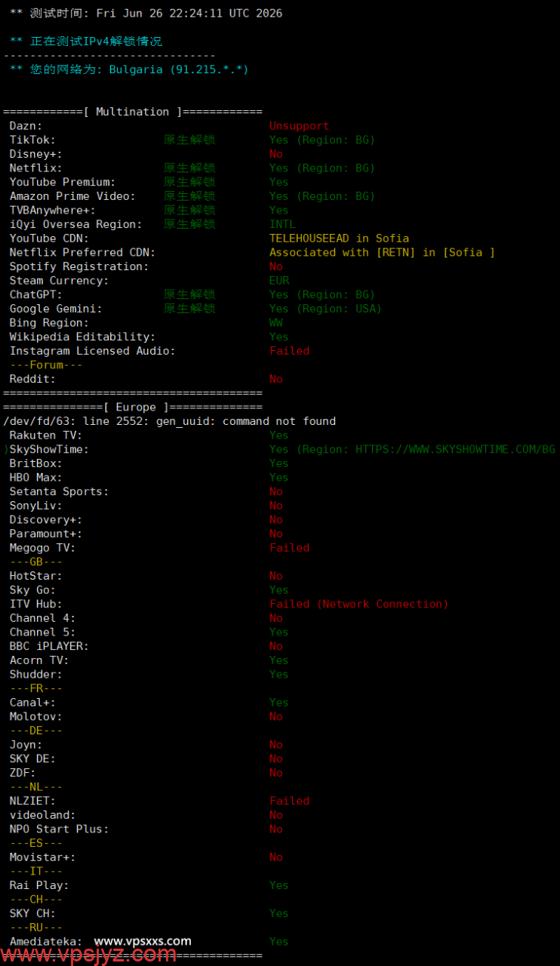Click the Acorn TV label

pos(39,660)
